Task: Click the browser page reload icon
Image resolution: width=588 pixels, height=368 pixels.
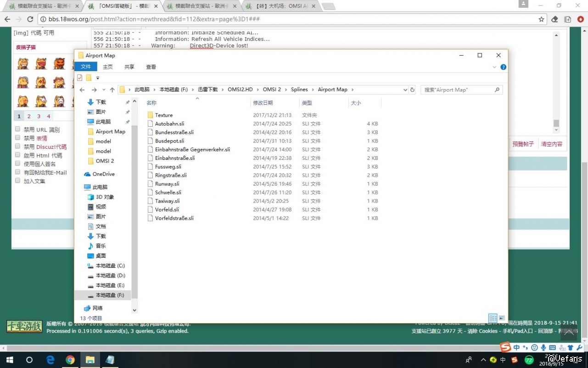Action: pyautogui.click(x=30, y=19)
